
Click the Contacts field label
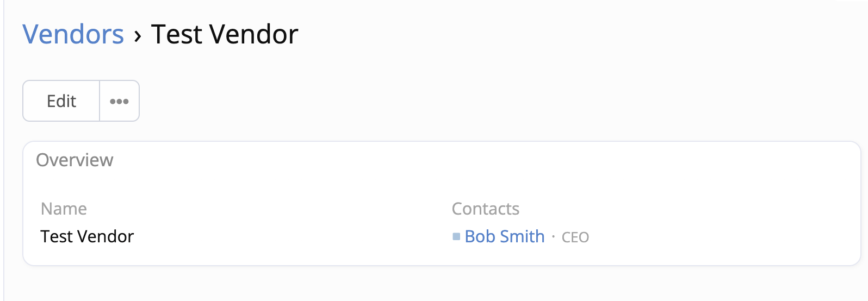click(x=485, y=209)
